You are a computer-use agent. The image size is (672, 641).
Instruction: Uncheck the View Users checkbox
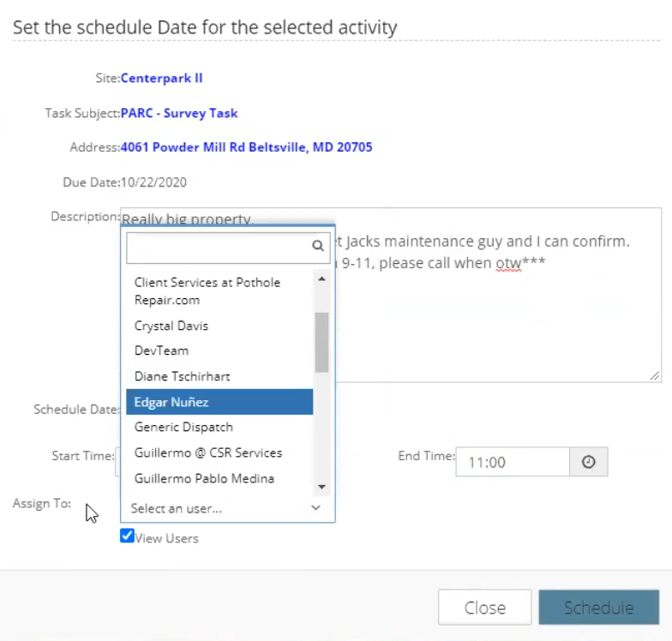coord(127,536)
